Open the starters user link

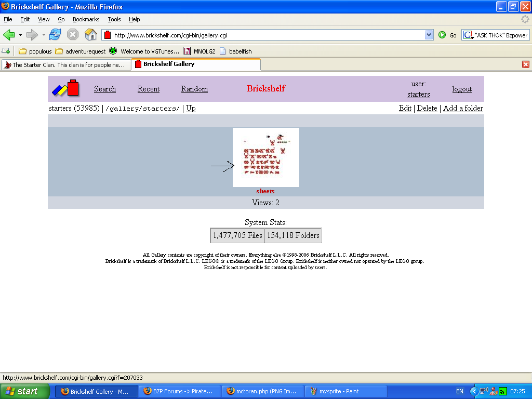pos(419,95)
